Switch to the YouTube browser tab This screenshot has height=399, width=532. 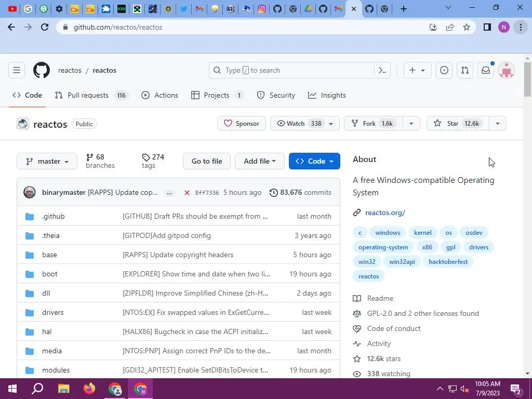(x=12, y=9)
